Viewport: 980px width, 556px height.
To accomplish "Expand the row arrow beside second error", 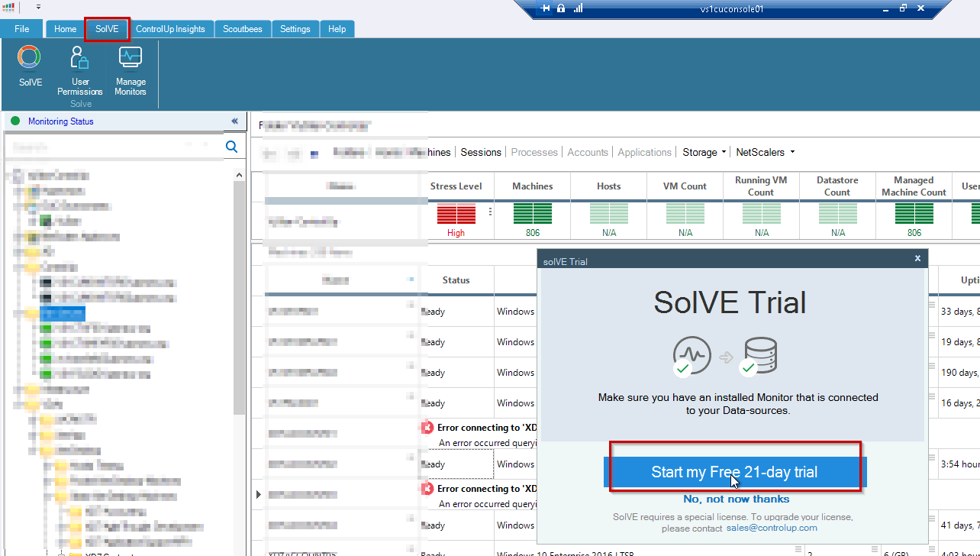I will tap(258, 494).
